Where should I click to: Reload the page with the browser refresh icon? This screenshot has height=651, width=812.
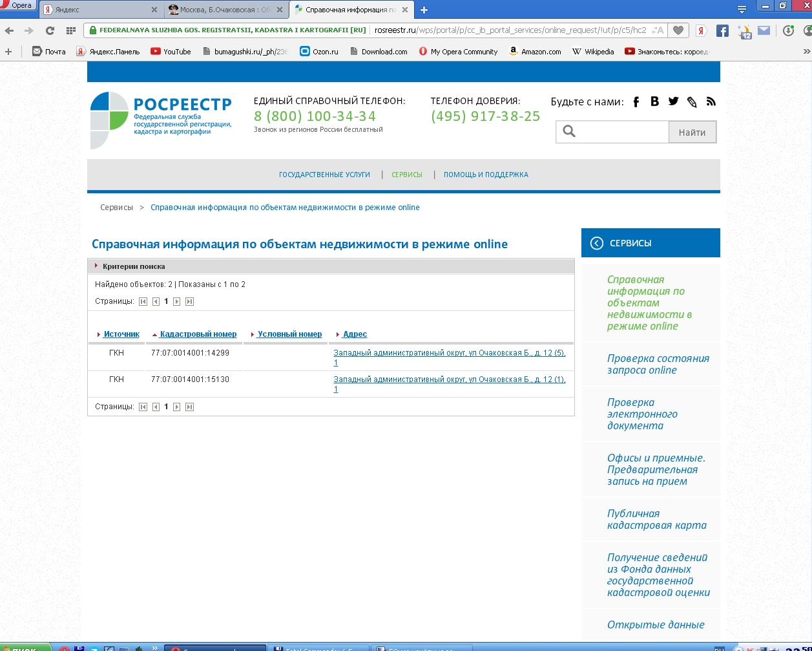pos(50,30)
